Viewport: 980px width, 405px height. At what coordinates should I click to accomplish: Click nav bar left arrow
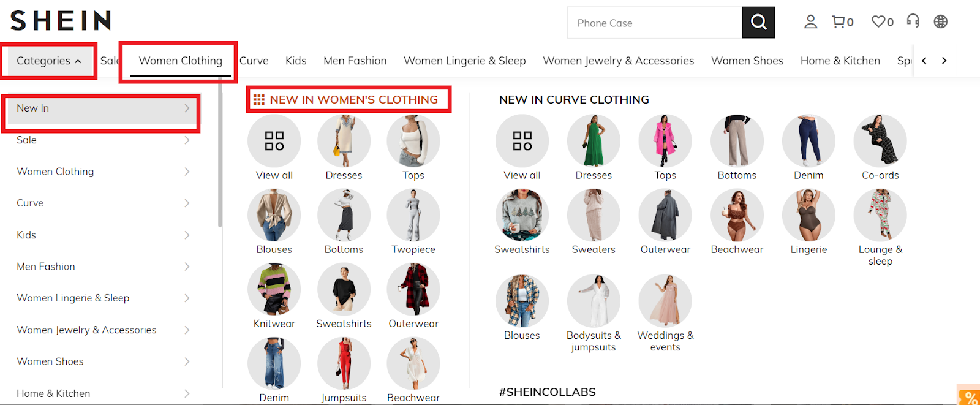(x=924, y=61)
